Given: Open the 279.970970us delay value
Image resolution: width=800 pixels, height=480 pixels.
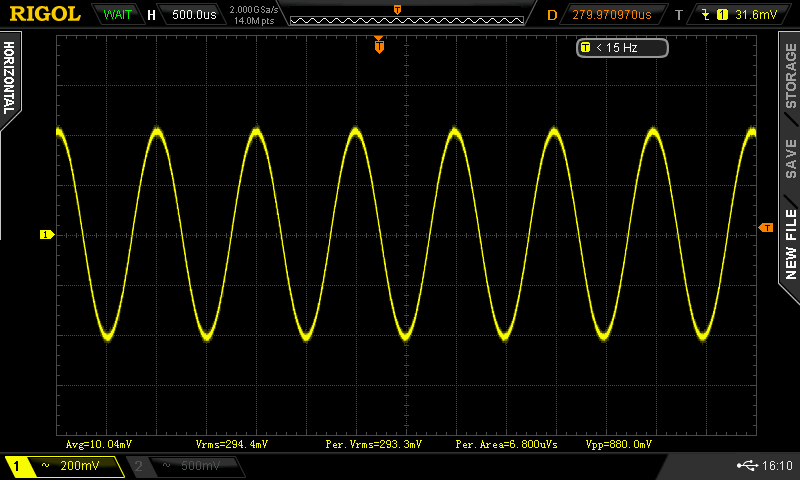Looking at the screenshot, I should [x=611, y=15].
